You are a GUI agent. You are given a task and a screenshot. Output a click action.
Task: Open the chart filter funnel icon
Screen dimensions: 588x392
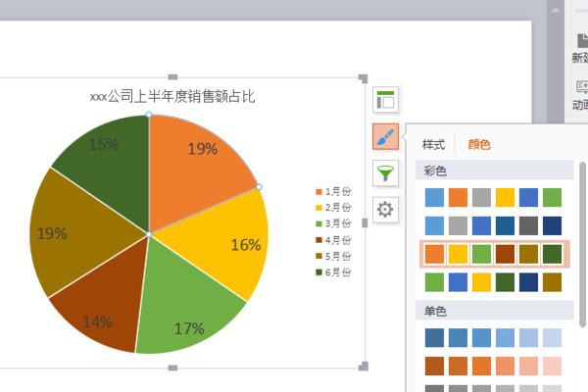point(385,172)
